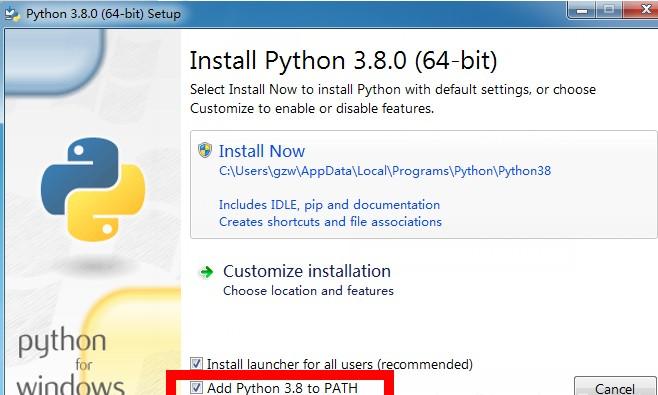Minimize the Python Setup window
The image size is (658, 395).
[x=582, y=10]
